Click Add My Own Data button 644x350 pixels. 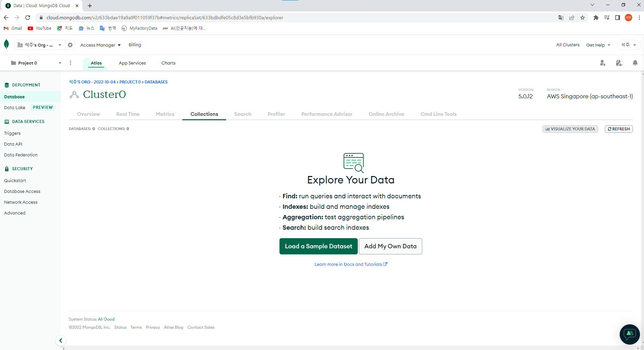(x=390, y=246)
